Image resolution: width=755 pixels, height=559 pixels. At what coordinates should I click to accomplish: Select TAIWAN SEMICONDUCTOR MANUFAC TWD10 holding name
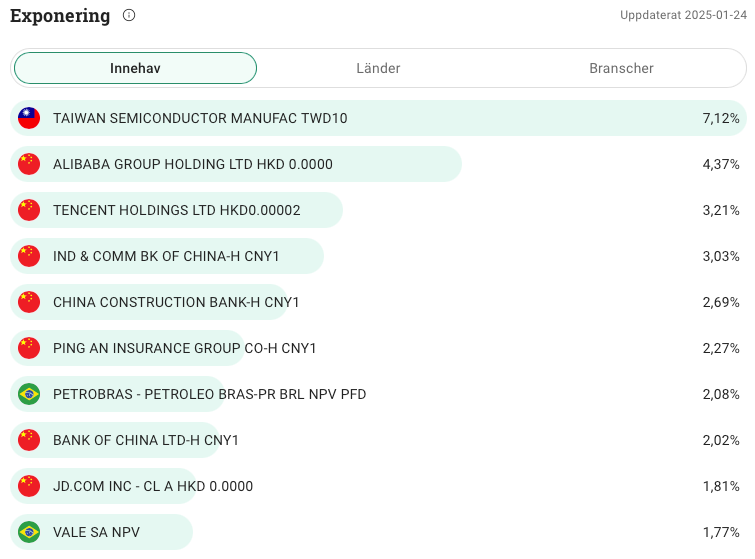(x=200, y=118)
